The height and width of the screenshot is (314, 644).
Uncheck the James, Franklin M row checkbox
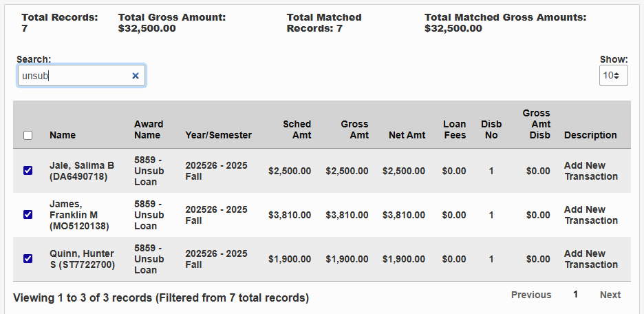(28, 215)
